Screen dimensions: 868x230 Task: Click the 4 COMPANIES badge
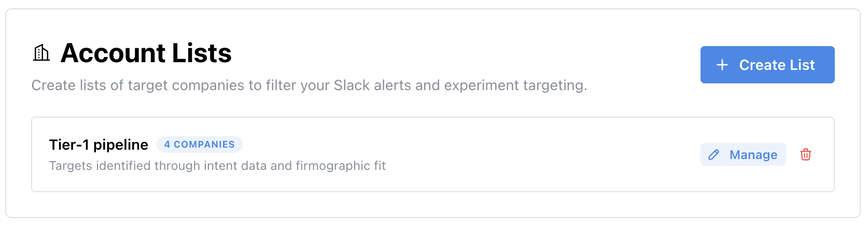pyautogui.click(x=199, y=145)
